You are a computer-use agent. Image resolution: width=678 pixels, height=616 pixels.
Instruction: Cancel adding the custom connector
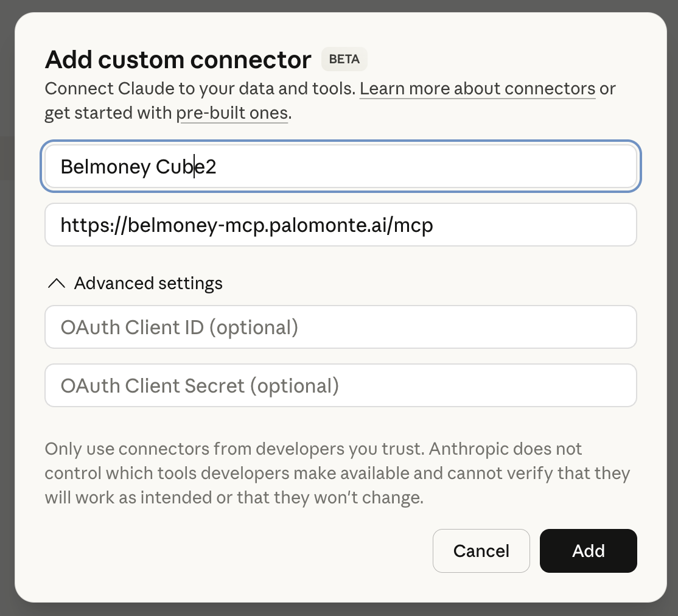(481, 551)
